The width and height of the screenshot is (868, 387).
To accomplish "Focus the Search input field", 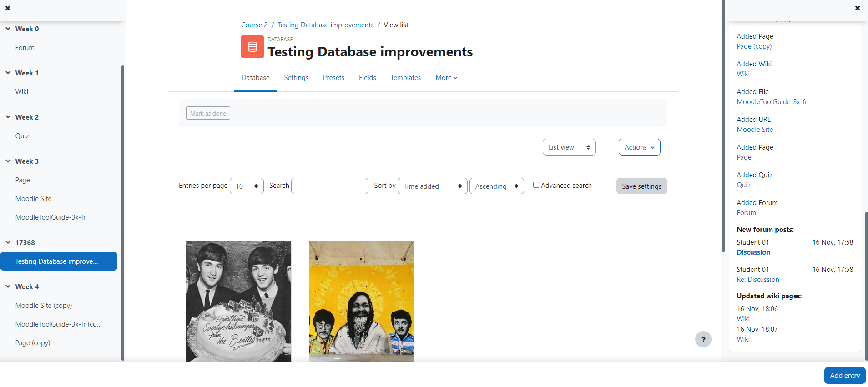I will [330, 186].
